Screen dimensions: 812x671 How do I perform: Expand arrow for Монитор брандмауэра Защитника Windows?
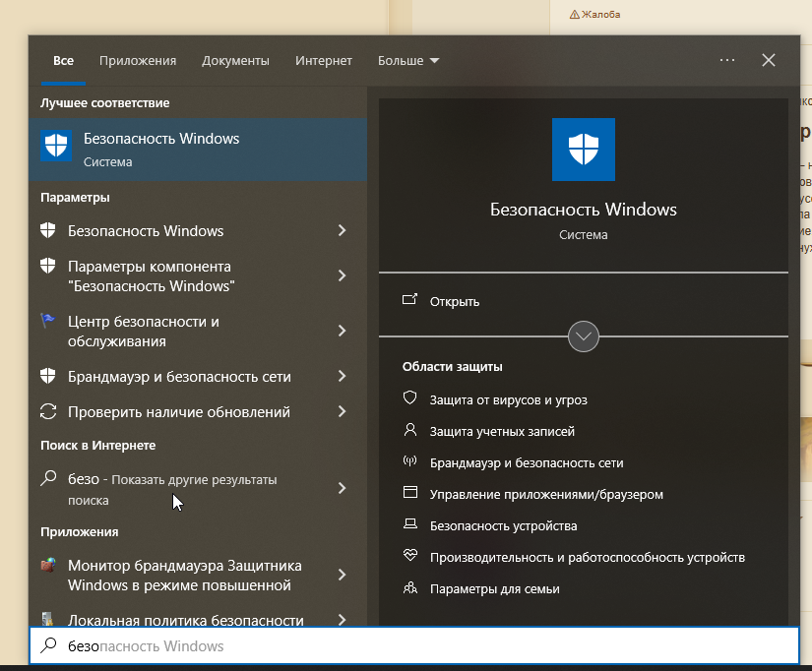[342, 575]
